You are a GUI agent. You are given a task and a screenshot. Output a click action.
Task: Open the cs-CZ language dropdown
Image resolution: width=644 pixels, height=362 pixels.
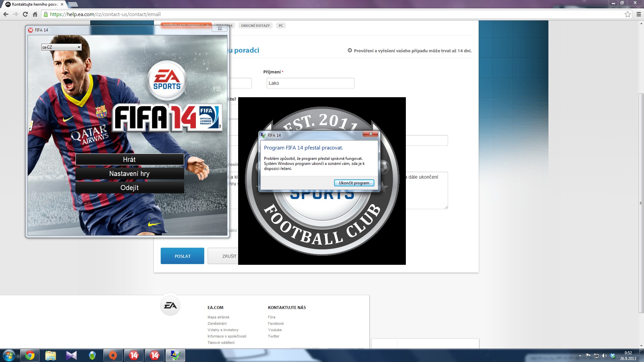point(61,47)
